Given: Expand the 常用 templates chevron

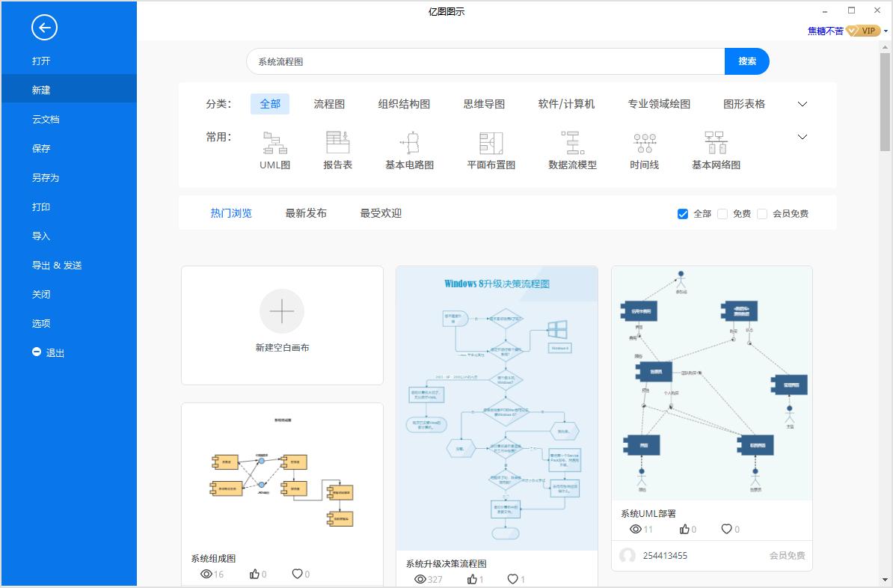Looking at the screenshot, I should coord(802,137).
